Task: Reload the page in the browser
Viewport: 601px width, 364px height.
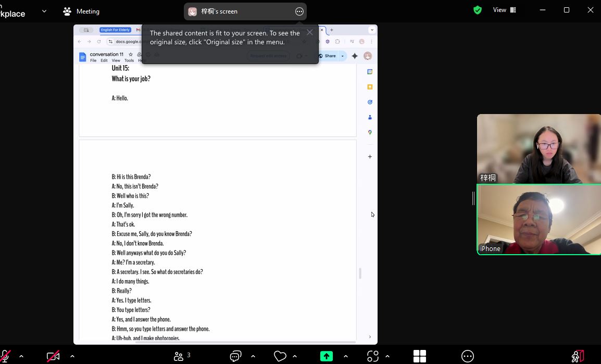Action: (99, 41)
